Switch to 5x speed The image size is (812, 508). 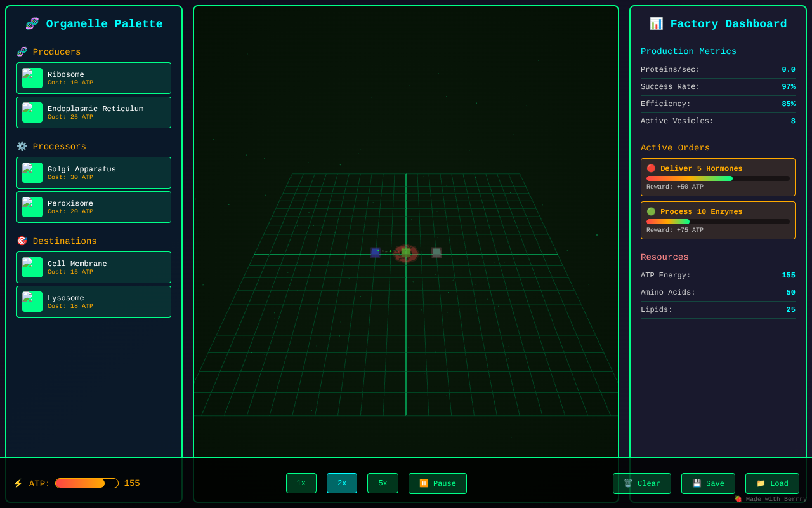coord(383,483)
